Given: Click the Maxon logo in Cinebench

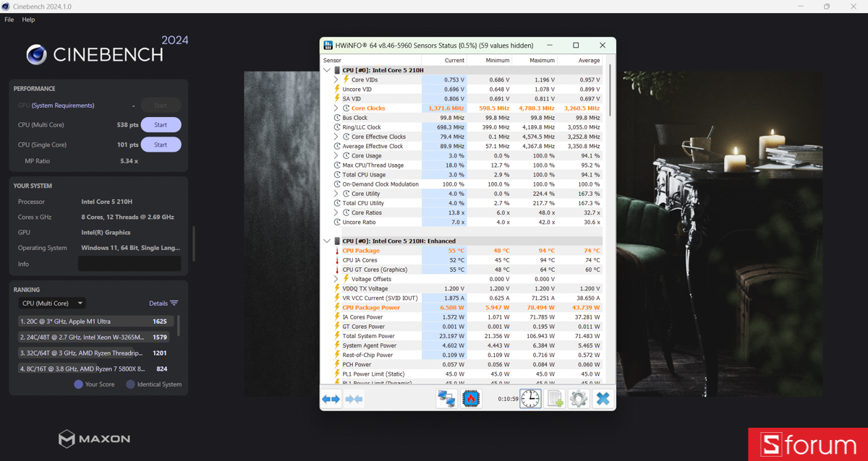Looking at the screenshot, I should (94, 439).
